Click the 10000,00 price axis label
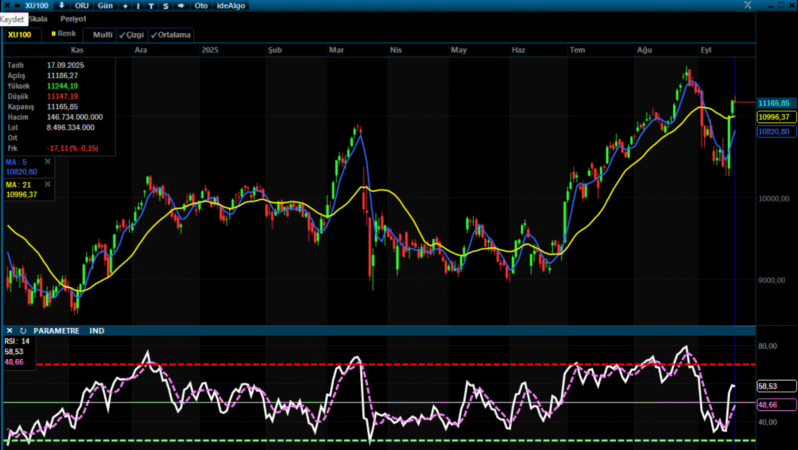The height and width of the screenshot is (450, 798). coord(774,199)
